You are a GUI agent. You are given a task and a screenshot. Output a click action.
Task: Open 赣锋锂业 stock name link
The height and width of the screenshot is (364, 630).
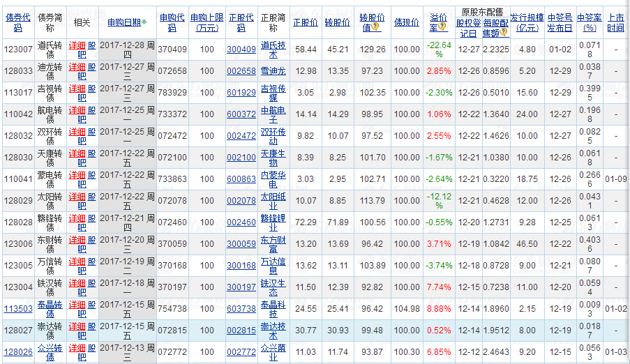[273, 222]
